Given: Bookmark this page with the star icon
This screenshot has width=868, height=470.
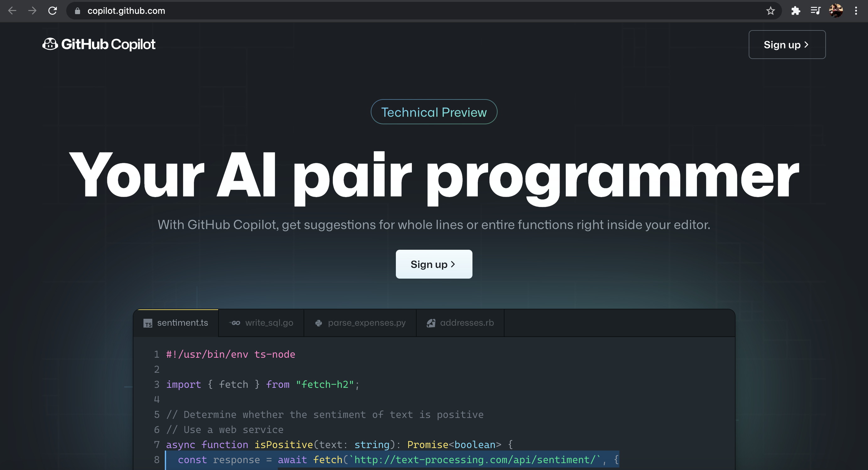Looking at the screenshot, I should coord(770,11).
